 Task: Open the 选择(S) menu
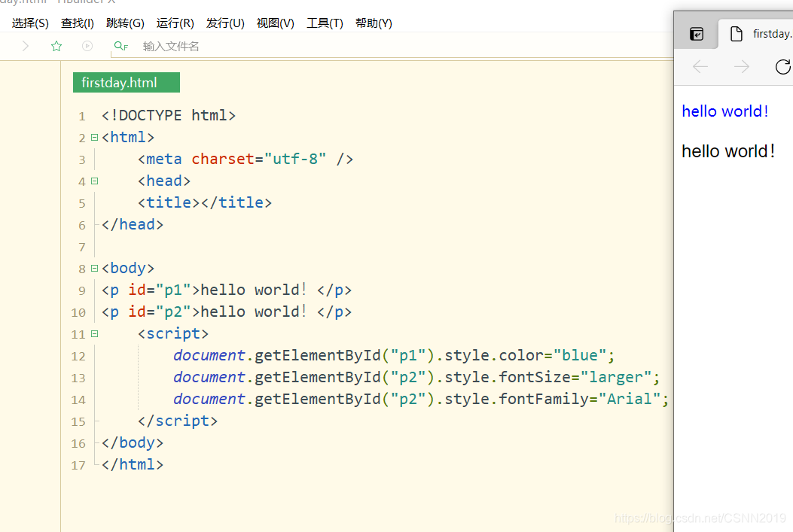30,23
